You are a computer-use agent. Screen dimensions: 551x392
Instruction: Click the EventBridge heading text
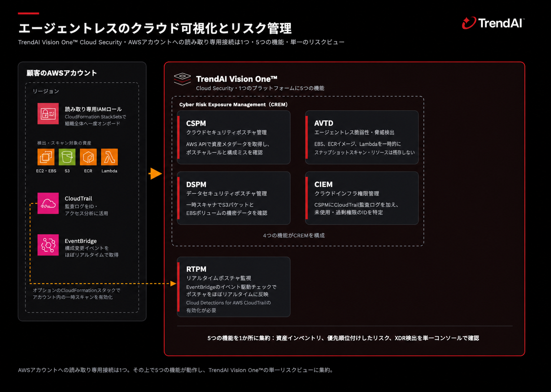point(81,241)
